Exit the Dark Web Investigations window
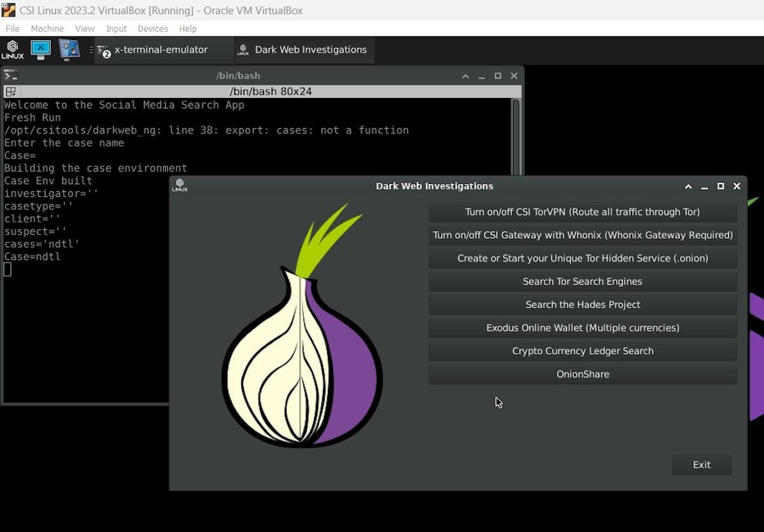This screenshot has height=532, width=764. (701, 465)
